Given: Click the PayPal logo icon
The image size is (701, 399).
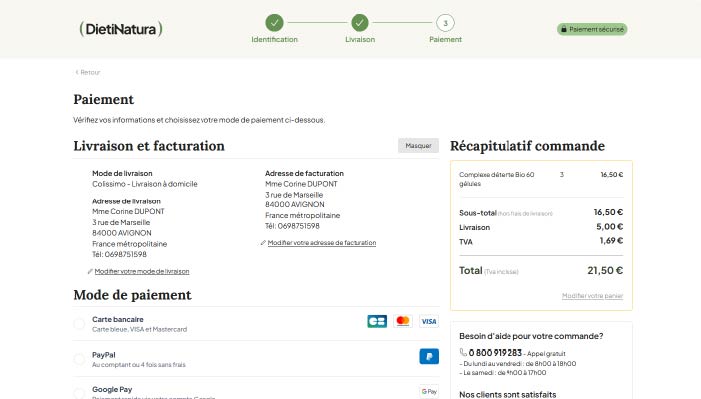Looking at the screenshot, I should click(x=429, y=357).
